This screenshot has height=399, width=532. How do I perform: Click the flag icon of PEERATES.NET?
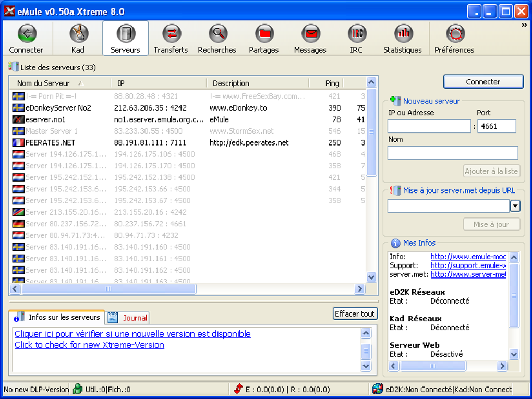coord(18,142)
